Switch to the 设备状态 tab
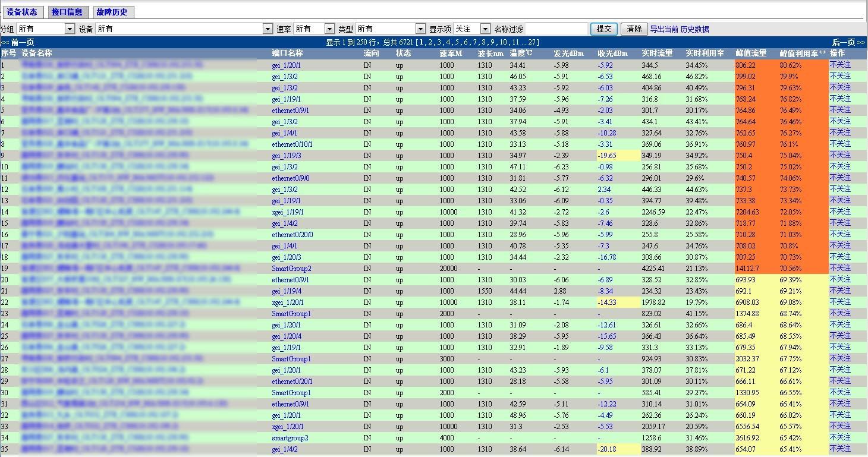The width and height of the screenshot is (868, 457). [22, 12]
